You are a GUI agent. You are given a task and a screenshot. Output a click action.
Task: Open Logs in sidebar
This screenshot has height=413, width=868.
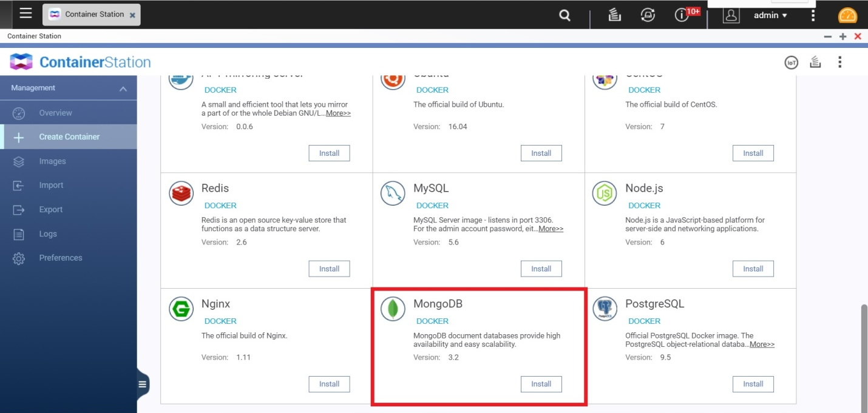tap(68, 234)
